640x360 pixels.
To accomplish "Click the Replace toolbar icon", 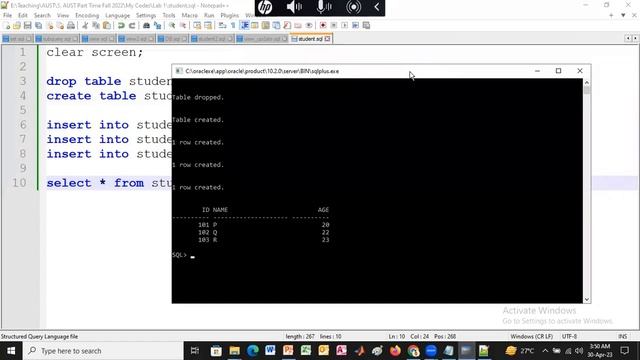I will 157,25.
